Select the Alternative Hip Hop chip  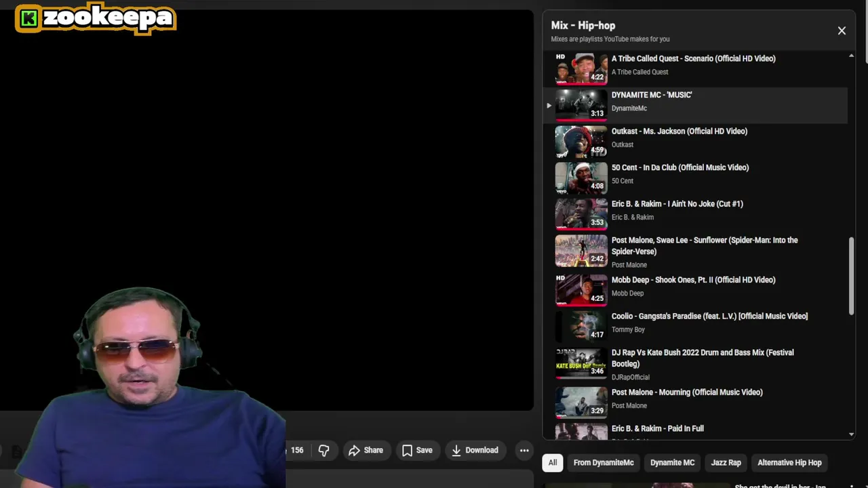pyautogui.click(x=789, y=462)
